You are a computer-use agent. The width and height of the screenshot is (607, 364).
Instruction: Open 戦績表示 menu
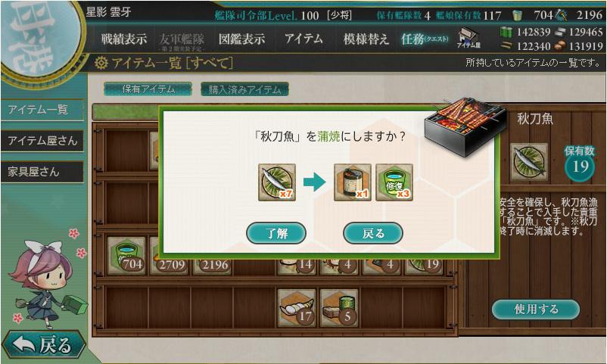124,39
